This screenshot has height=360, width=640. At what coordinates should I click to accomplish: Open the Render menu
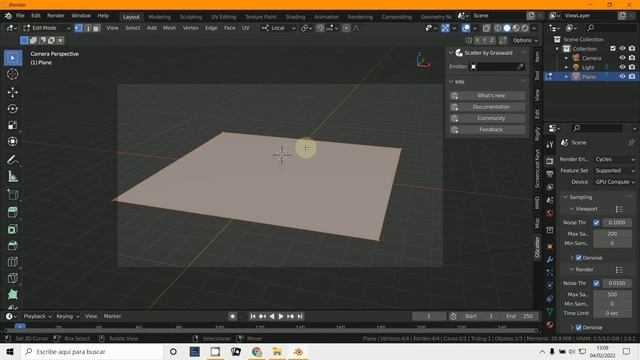56,16
